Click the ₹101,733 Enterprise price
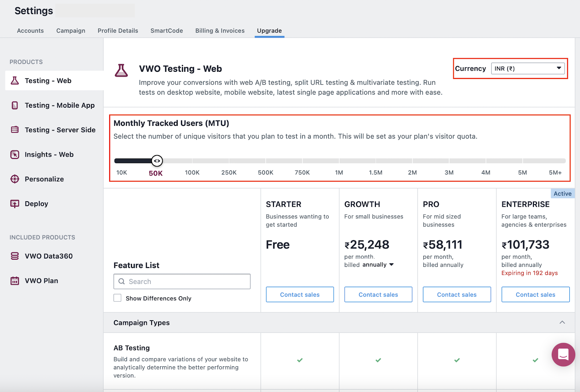This screenshot has width=580, height=392. click(526, 245)
